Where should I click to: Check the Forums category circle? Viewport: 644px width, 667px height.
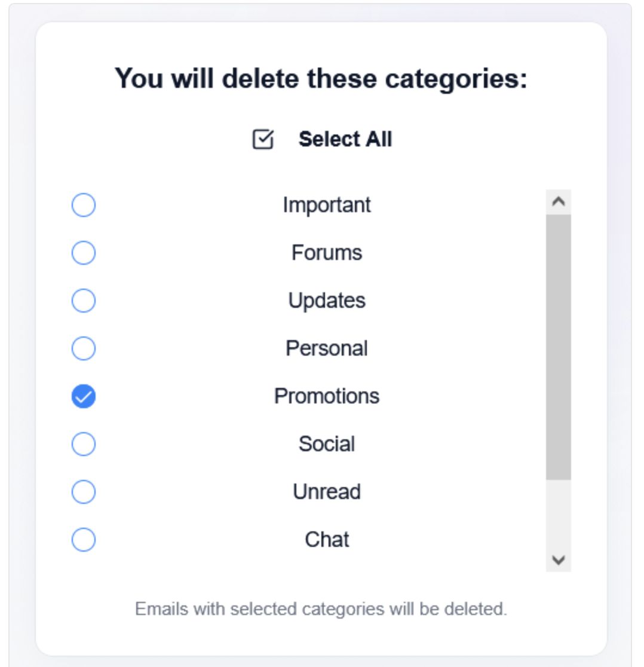(x=84, y=253)
